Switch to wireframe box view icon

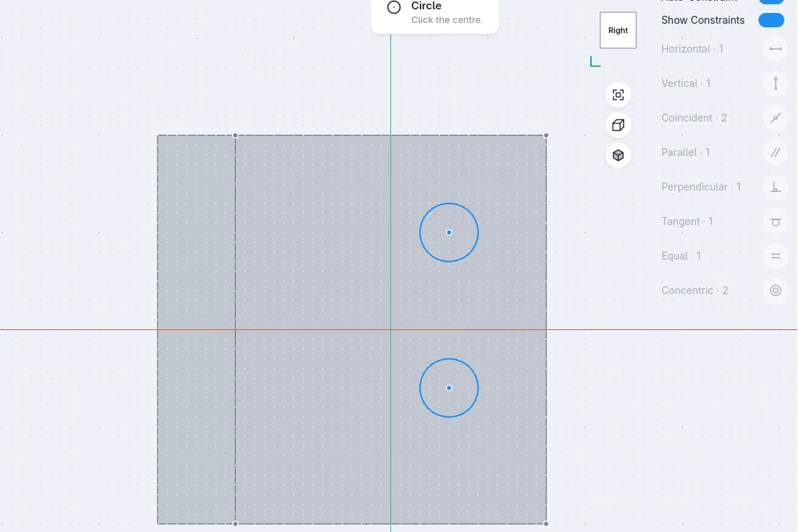[x=618, y=125]
